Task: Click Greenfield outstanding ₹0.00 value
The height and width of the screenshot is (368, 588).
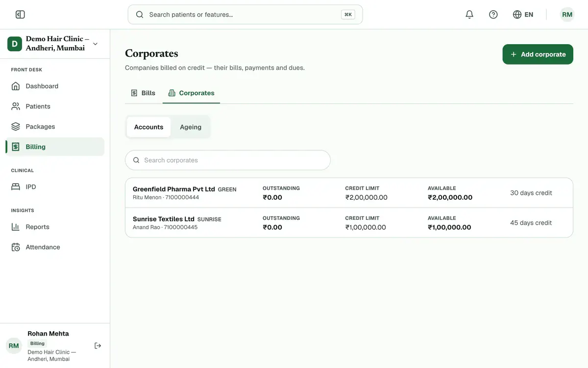Action: 272,197
